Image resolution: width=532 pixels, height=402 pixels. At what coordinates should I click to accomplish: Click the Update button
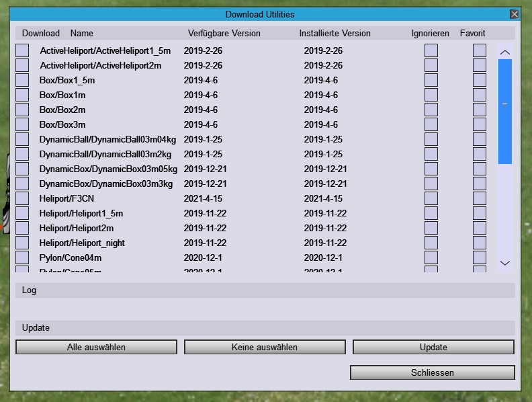tap(433, 347)
